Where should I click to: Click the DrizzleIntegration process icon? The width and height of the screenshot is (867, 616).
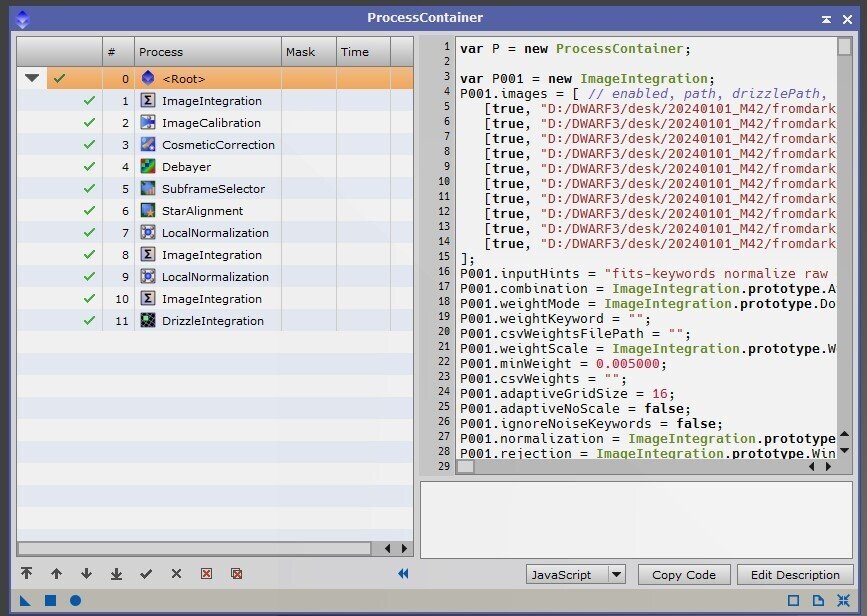(x=148, y=320)
